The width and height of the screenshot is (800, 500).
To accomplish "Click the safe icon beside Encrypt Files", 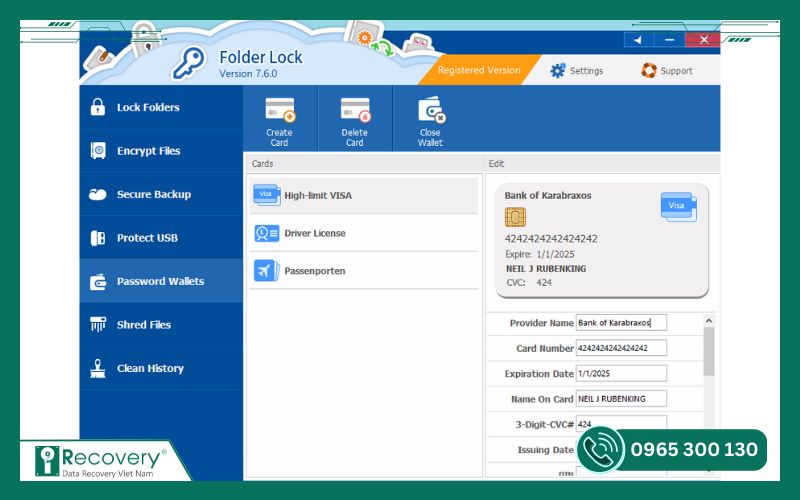I will (98, 151).
